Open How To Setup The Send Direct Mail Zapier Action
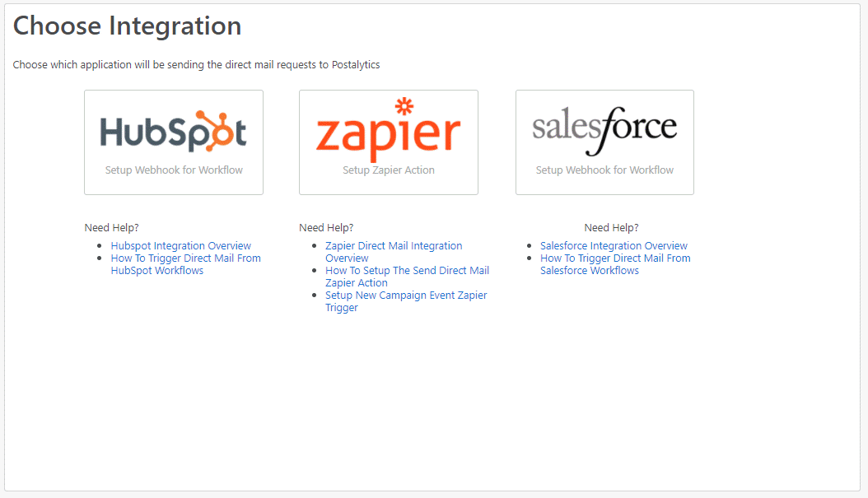 [407, 277]
